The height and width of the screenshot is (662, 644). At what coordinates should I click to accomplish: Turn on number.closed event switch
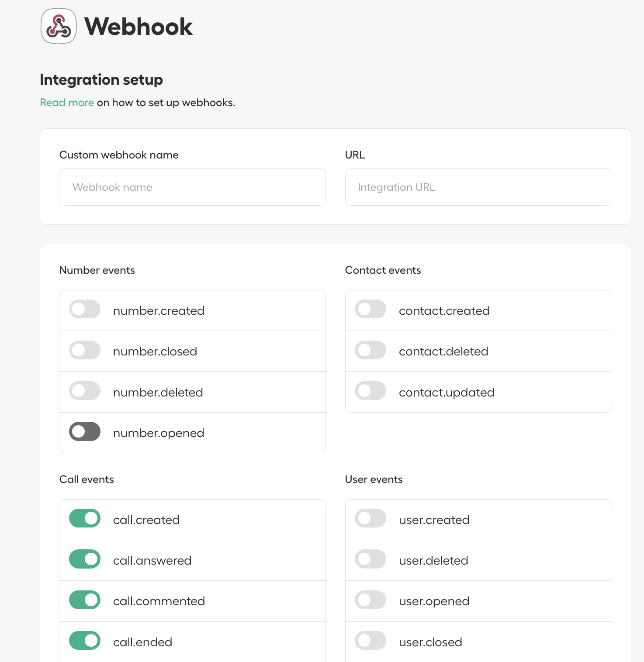pyautogui.click(x=85, y=350)
